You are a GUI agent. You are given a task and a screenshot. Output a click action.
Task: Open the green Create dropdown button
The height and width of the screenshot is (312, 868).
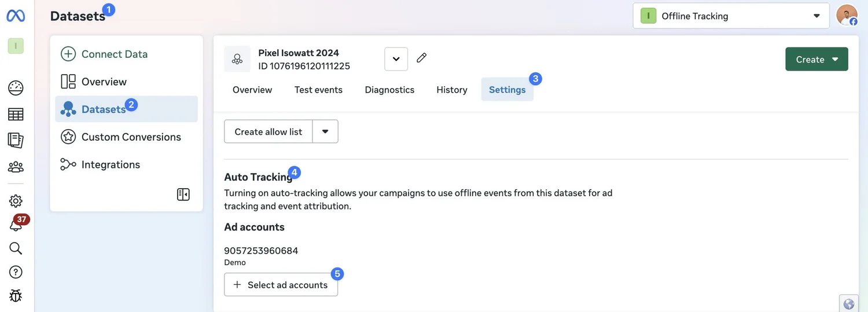(x=816, y=59)
